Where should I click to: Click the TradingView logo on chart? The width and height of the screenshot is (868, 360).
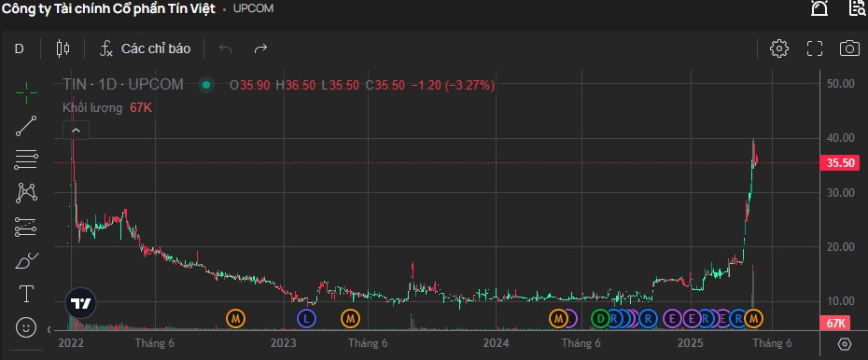[81, 304]
